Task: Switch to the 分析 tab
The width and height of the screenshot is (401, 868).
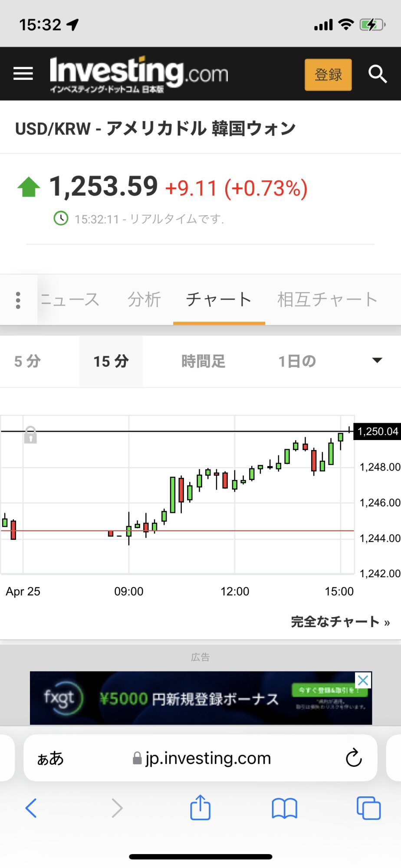Action: 144,299
